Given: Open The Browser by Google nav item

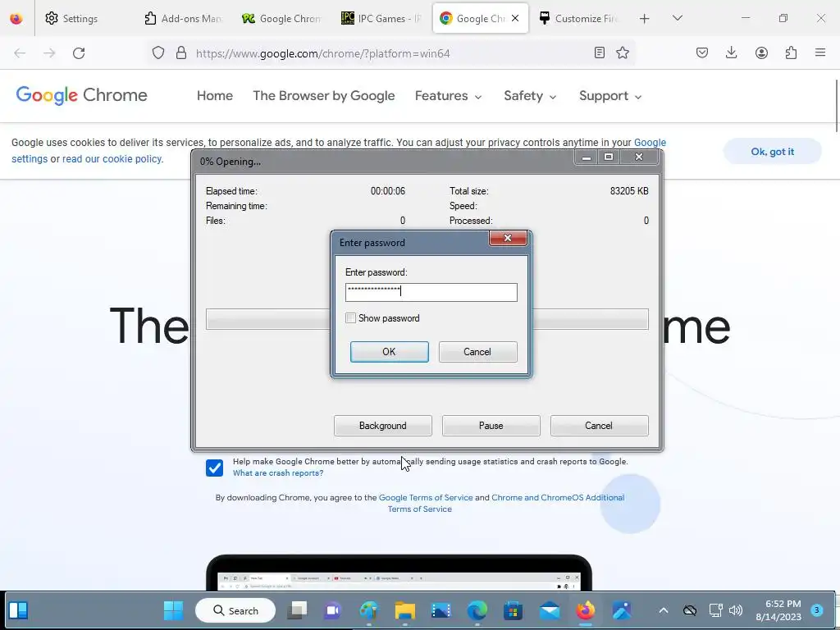Looking at the screenshot, I should click(323, 96).
